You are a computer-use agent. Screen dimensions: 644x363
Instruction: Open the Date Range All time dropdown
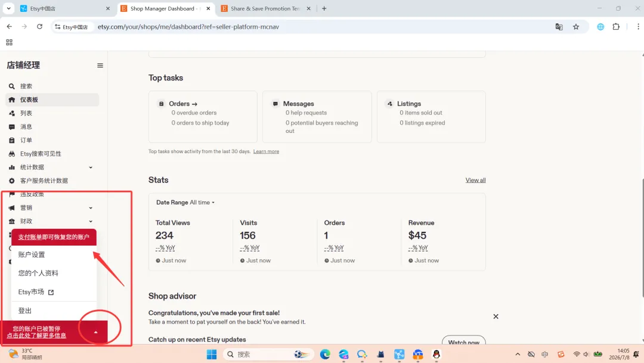click(x=185, y=203)
